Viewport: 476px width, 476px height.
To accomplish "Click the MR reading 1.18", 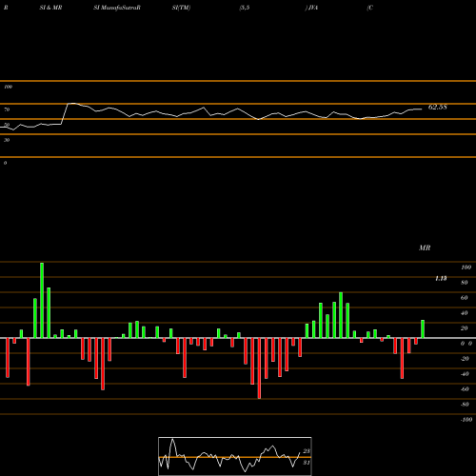I will tap(441, 278).
